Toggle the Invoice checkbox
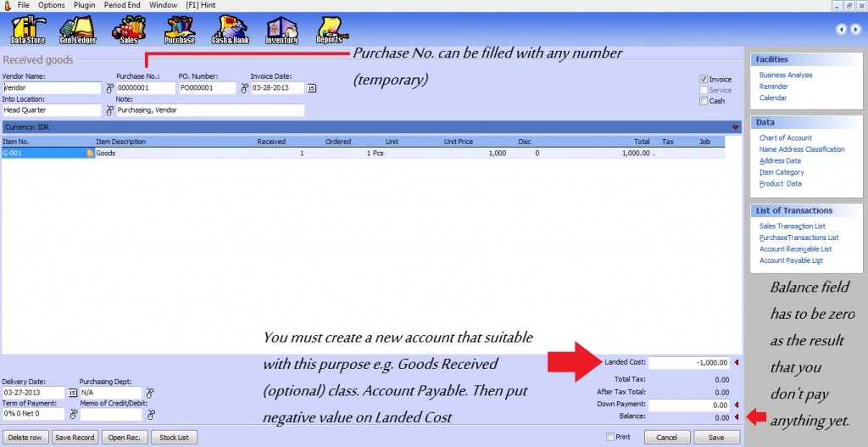 pyautogui.click(x=704, y=80)
